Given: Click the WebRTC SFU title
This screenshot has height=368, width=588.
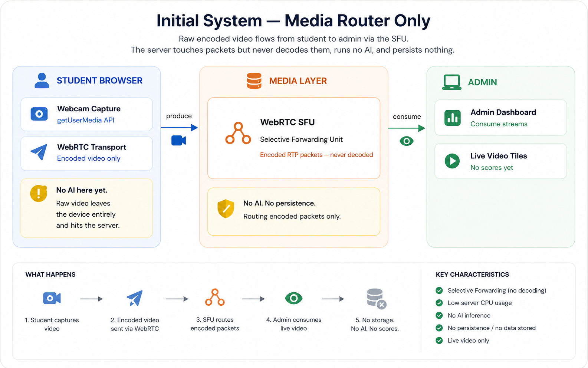Looking at the screenshot, I should [x=288, y=122].
